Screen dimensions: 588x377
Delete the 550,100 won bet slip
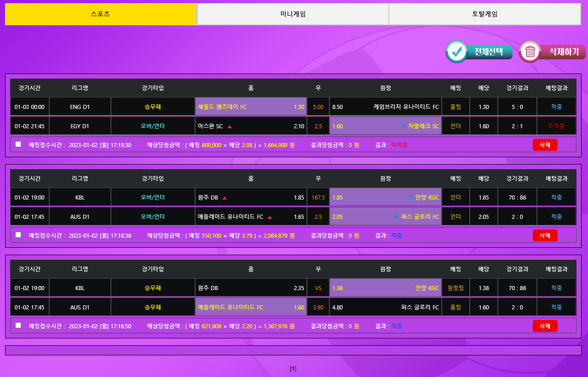[x=545, y=235]
